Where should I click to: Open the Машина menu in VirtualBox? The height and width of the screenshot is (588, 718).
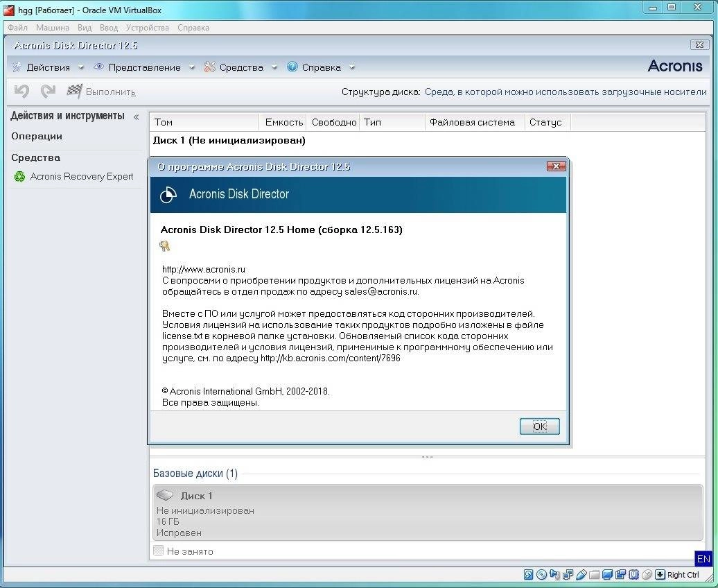pyautogui.click(x=52, y=28)
